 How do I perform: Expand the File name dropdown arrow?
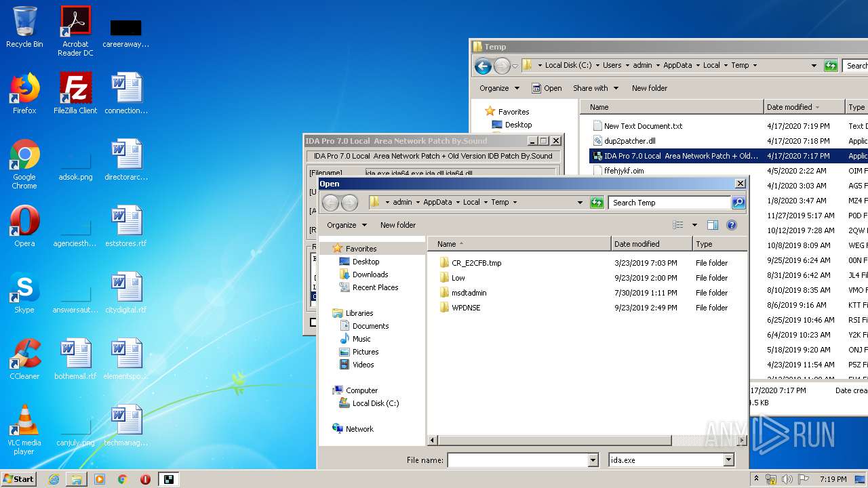[593, 460]
